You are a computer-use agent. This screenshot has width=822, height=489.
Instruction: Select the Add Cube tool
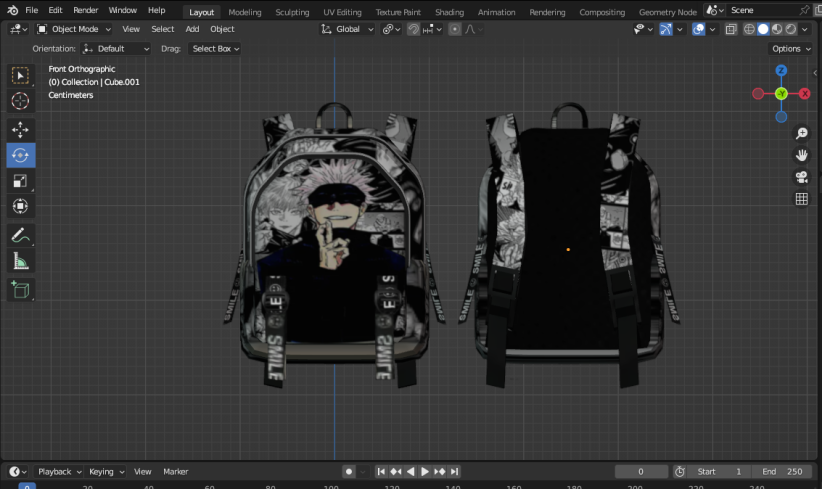20,290
